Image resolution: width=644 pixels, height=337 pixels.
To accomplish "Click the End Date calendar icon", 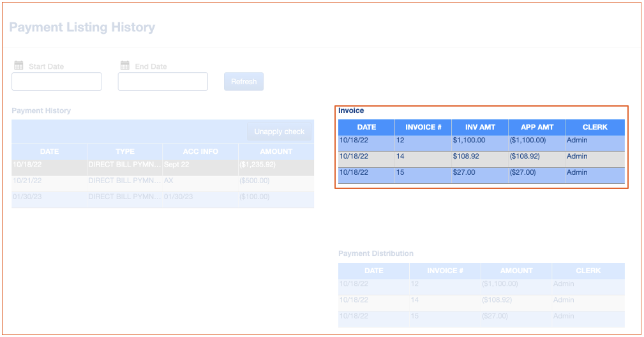I will pyautogui.click(x=125, y=66).
